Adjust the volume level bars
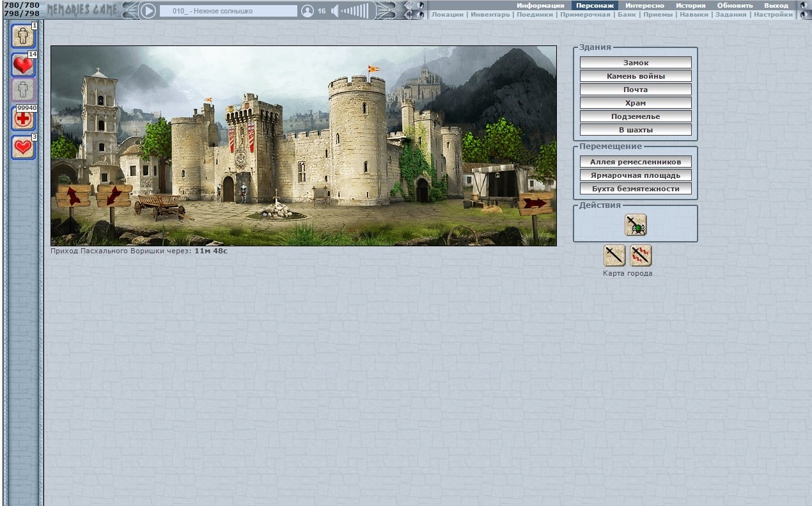This screenshot has height=506, width=812. 355,11
